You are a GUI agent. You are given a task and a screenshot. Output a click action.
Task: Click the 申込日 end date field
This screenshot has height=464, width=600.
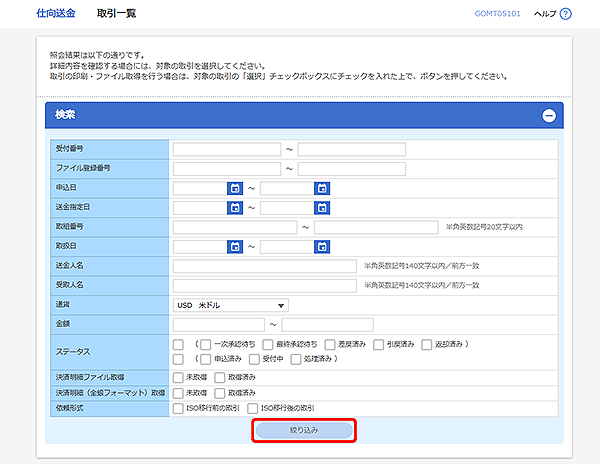tap(287, 188)
